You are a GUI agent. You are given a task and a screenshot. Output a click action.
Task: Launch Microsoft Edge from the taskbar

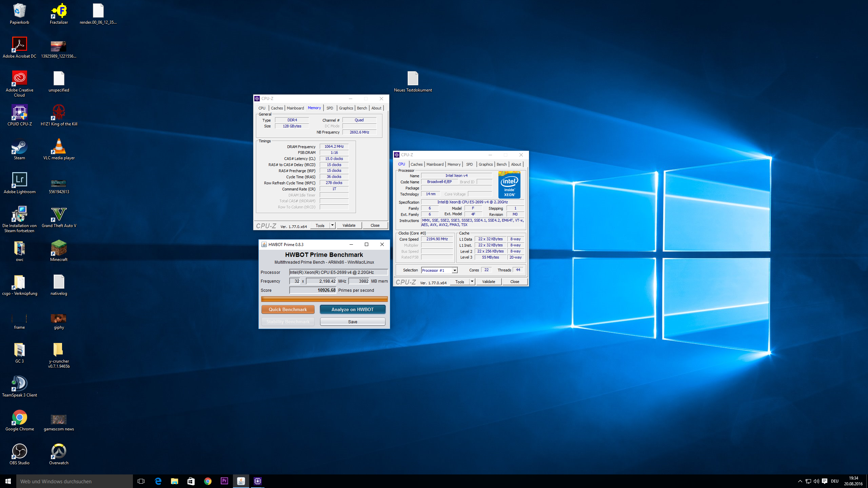tap(158, 481)
